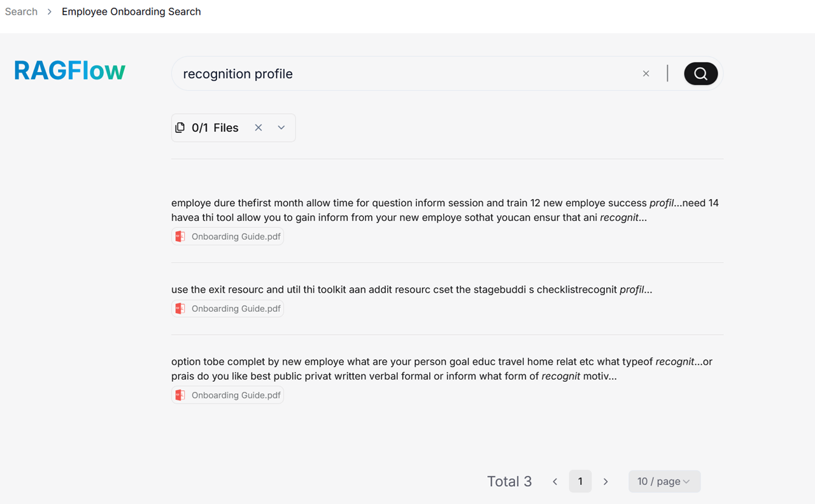Open the 10 / page size dropdown

tap(664, 481)
